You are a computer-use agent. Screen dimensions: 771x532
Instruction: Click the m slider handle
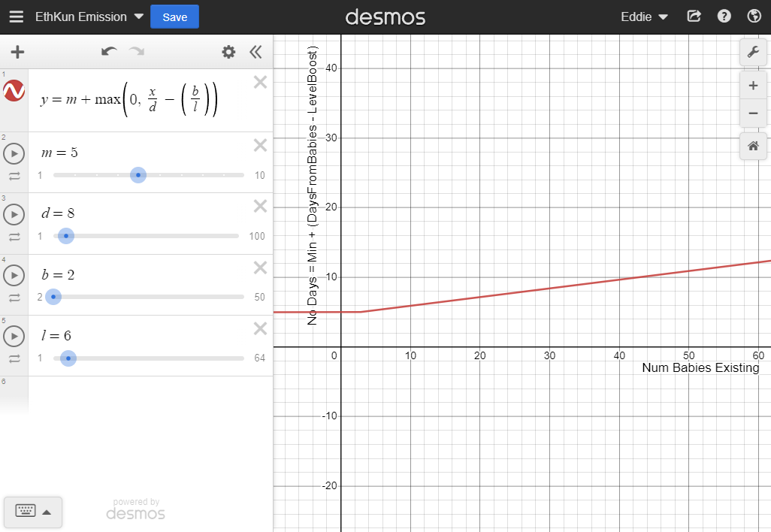(138, 175)
